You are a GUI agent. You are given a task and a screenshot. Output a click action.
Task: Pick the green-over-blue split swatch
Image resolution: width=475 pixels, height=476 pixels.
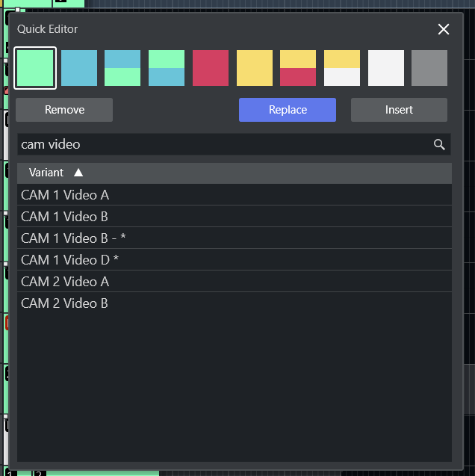coord(167,68)
